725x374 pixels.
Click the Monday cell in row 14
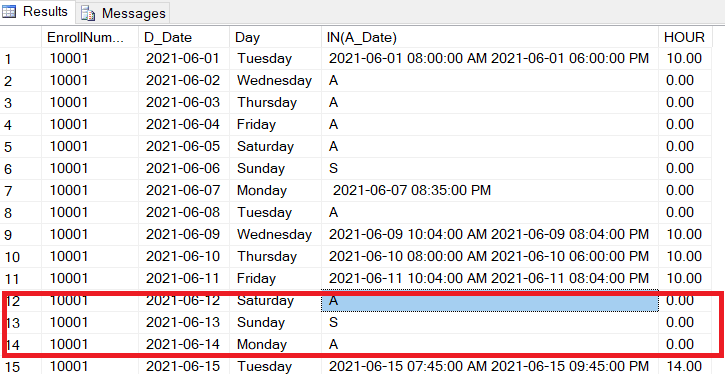click(275, 344)
